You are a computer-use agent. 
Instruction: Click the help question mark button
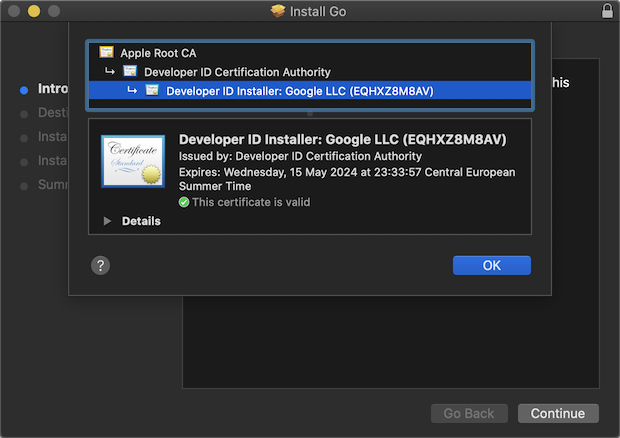pyautogui.click(x=100, y=266)
